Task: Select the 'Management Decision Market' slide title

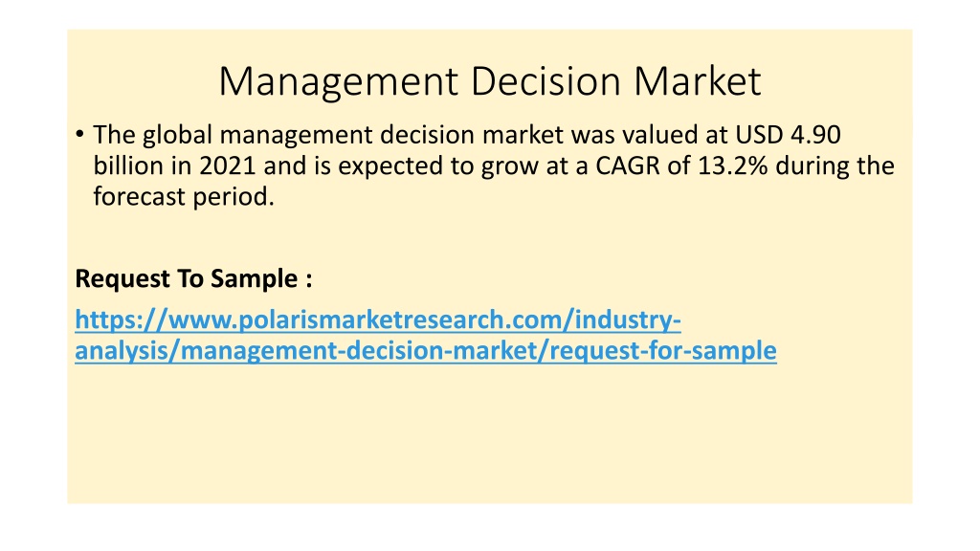Action: pos(489,81)
